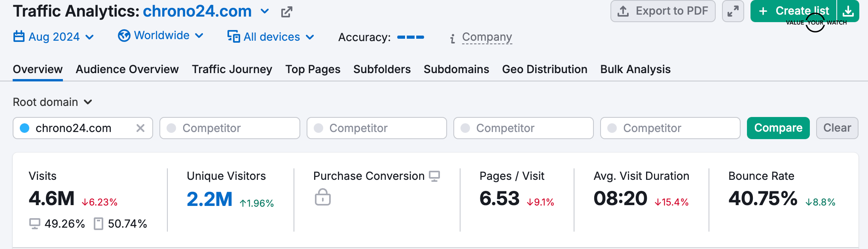Open the Aug 2024 date dropdown

[x=54, y=37]
